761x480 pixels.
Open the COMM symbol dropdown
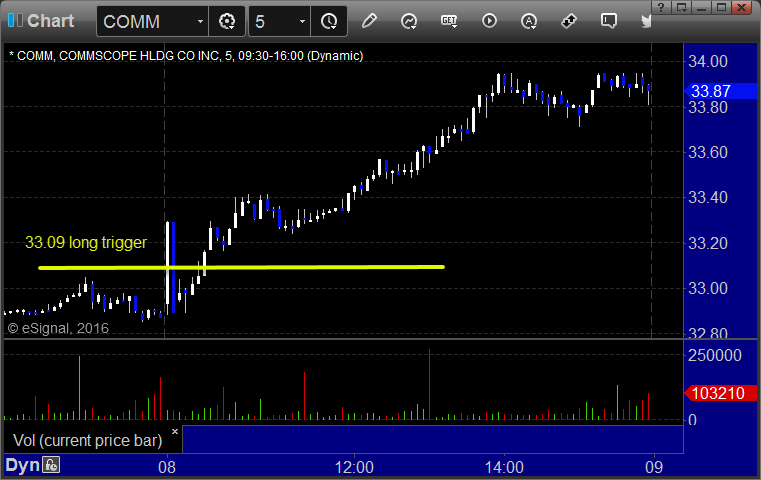(x=199, y=21)
